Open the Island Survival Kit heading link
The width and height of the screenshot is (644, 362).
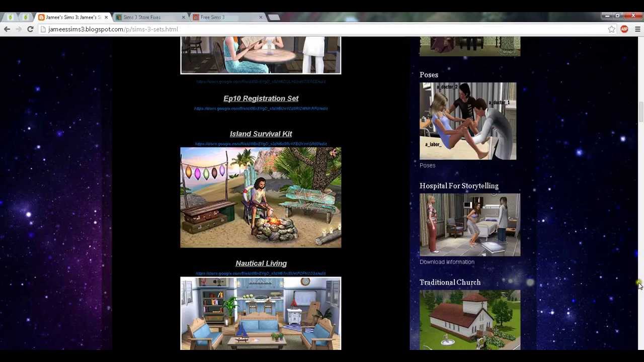[261, 134]
